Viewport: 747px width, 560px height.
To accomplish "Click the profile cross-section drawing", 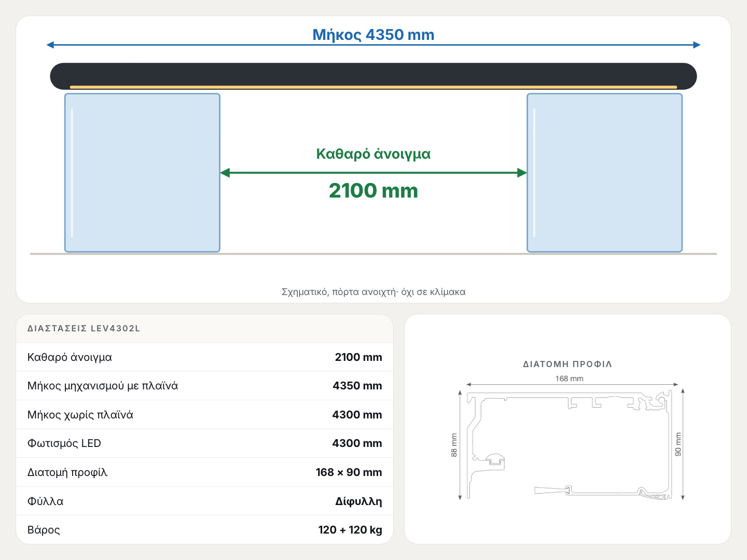I will (570, 445).
